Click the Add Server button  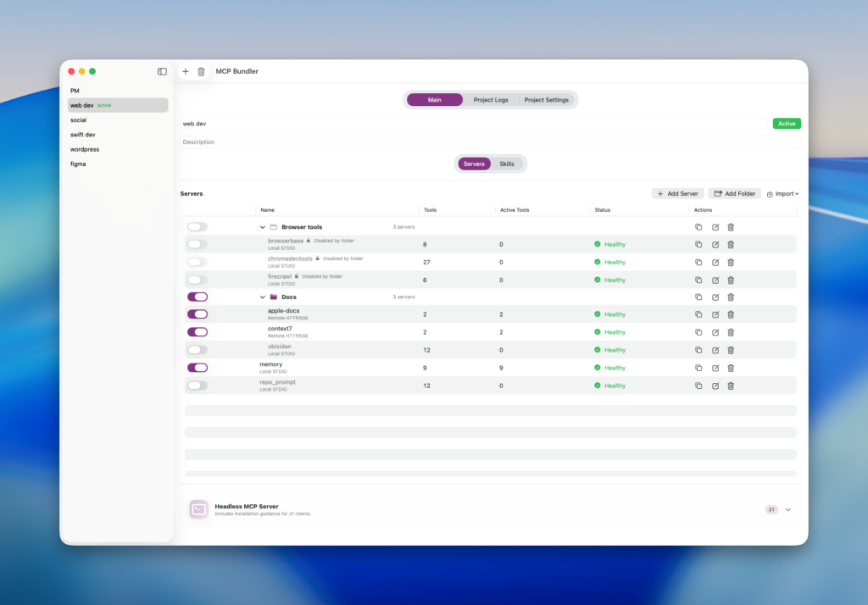pos(677,193)
